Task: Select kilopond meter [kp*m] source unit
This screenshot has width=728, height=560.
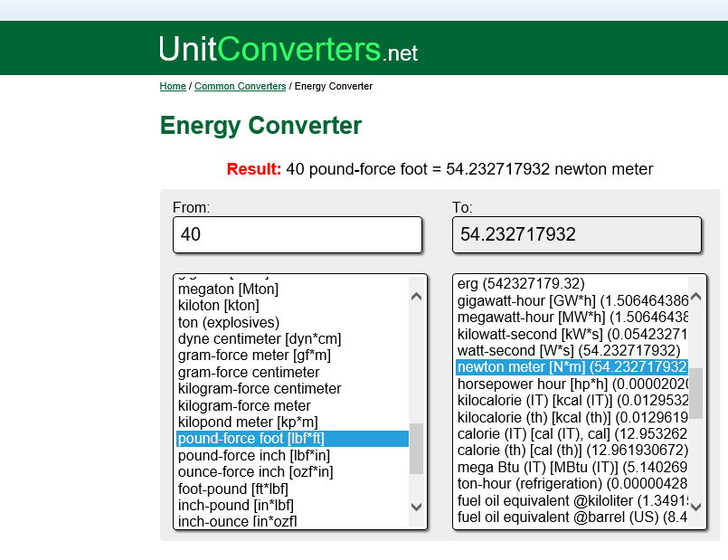Action: [248, 422]
